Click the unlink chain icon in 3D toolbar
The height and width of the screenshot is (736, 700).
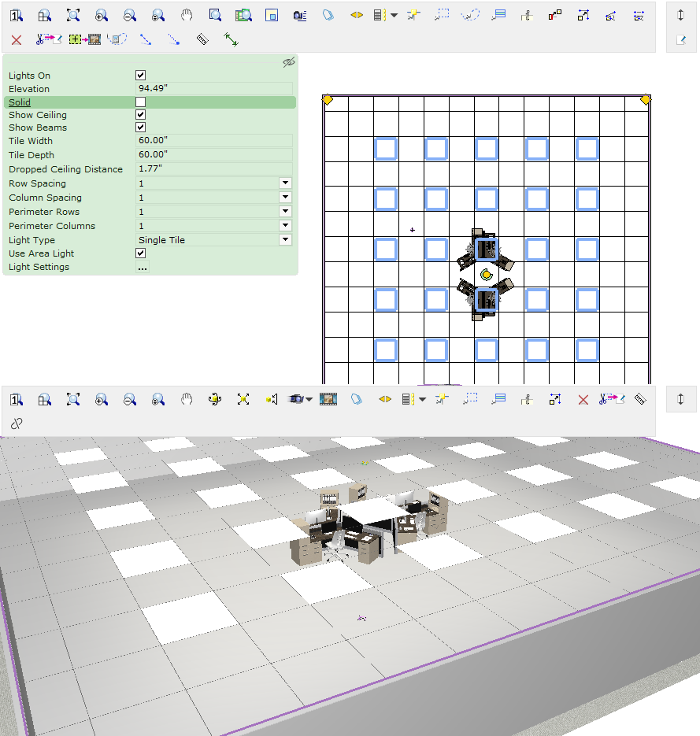tap(17, 423)
